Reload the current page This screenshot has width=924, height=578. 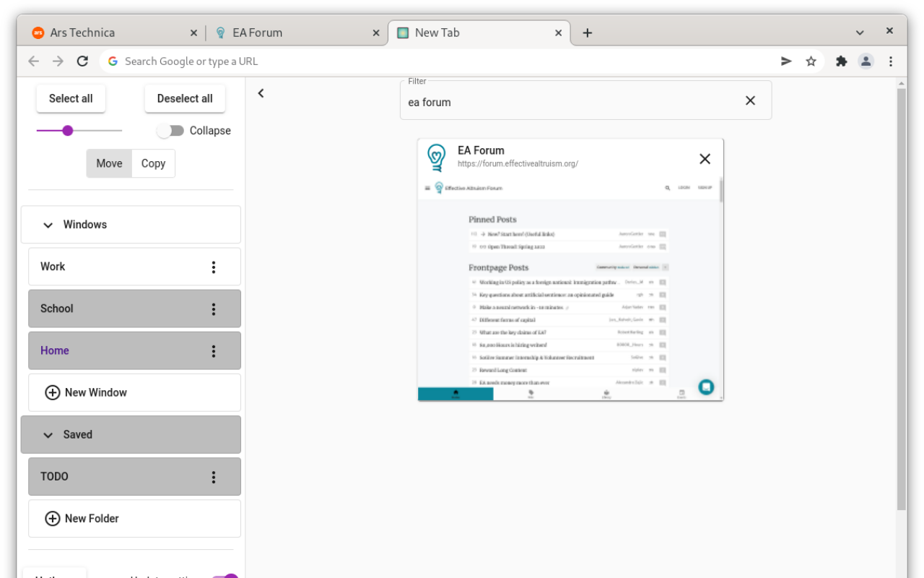coord(82,61)
